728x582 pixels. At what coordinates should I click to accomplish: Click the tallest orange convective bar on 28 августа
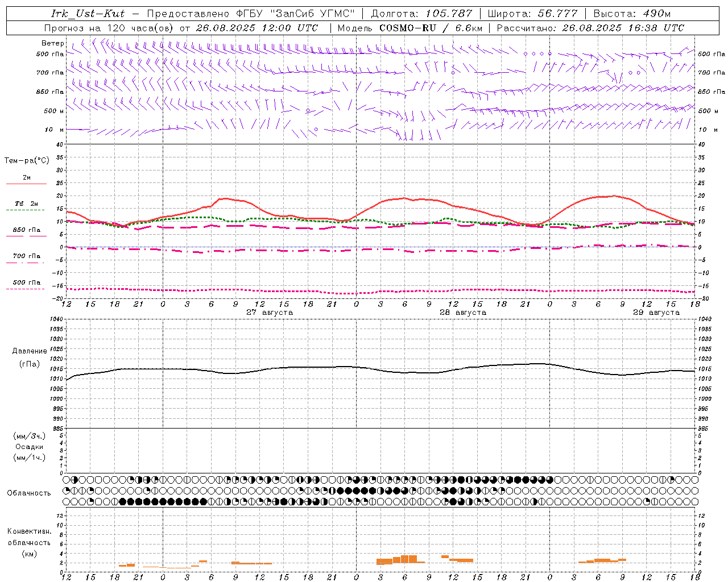point(408,559)
